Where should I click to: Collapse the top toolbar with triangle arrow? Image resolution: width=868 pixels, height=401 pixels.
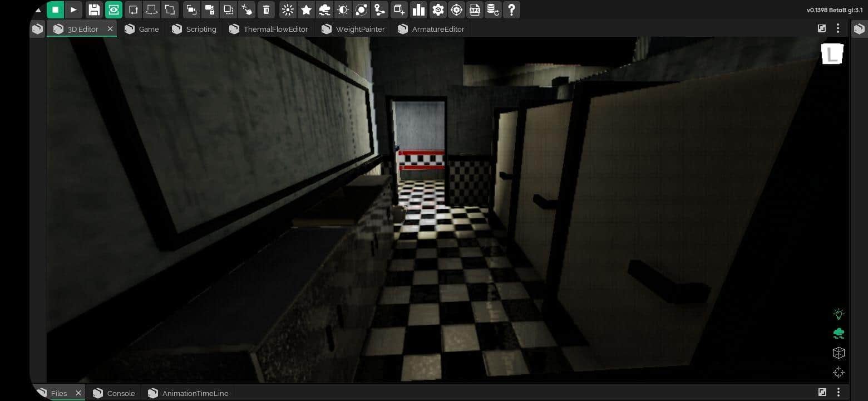pos(38,10)
